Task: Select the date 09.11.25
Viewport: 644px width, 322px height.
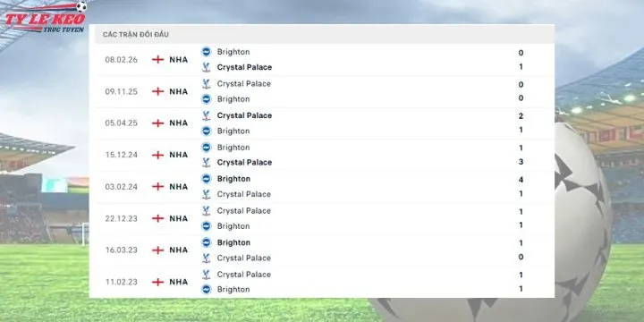Action: click(121, 91)
